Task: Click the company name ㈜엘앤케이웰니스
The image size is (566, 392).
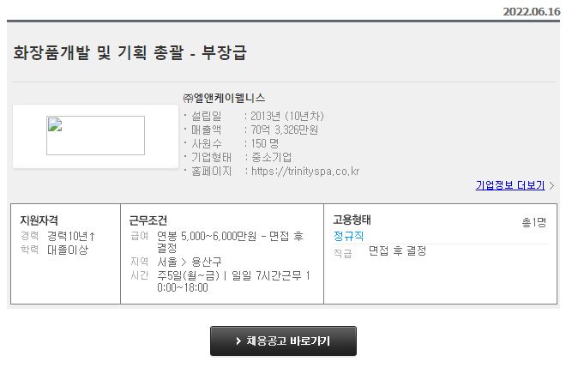Action: click(x=224, y=98)
